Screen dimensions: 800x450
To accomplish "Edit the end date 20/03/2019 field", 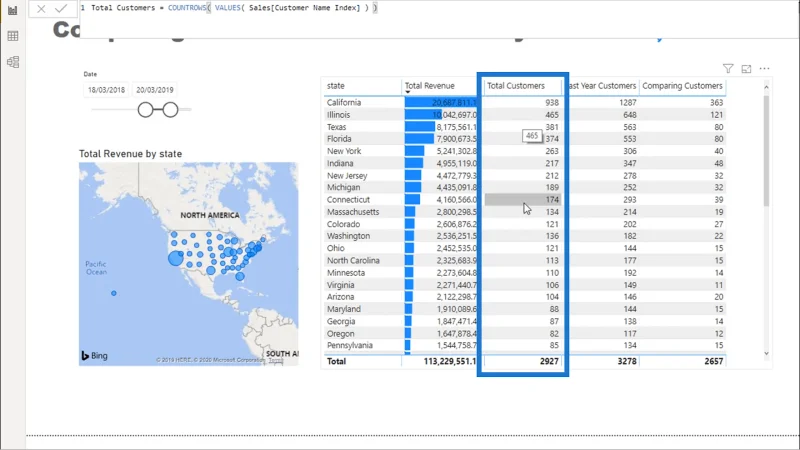I will pyautogui.click(x=155, y=90).
